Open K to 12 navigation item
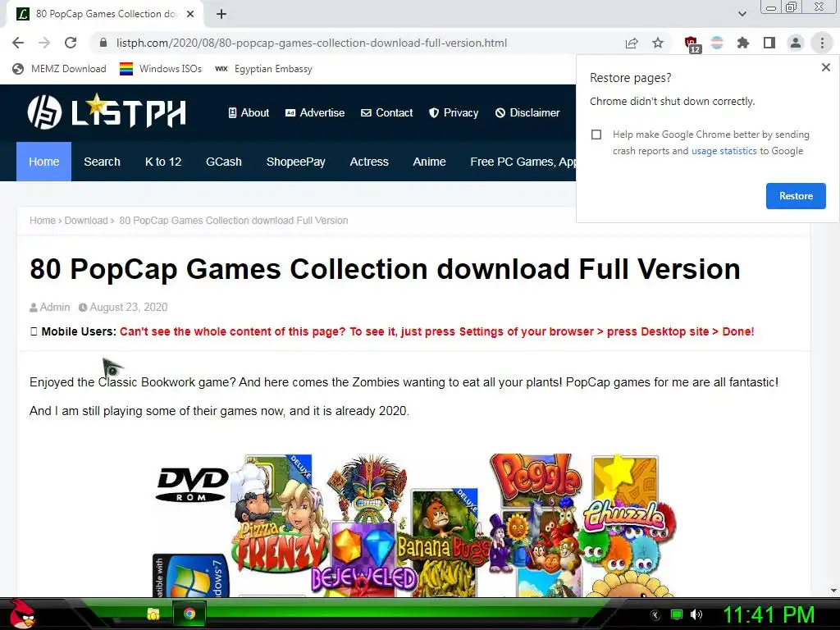 pos(163,162)
